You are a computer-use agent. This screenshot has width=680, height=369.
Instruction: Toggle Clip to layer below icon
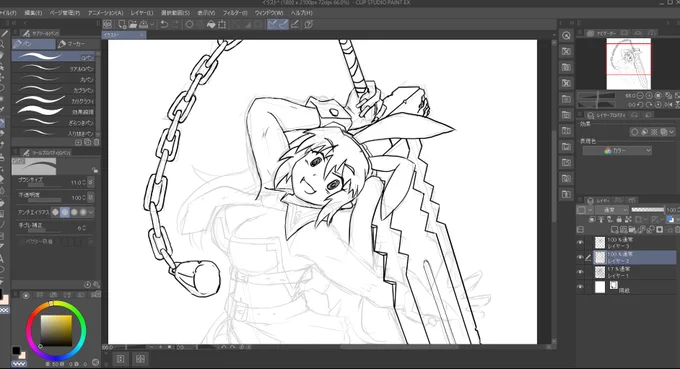point(592,220)
